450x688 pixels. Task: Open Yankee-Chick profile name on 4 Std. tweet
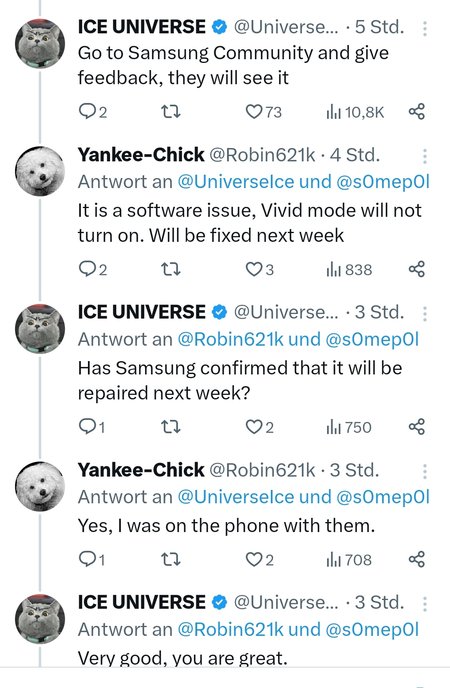click(x=141, y=155)
